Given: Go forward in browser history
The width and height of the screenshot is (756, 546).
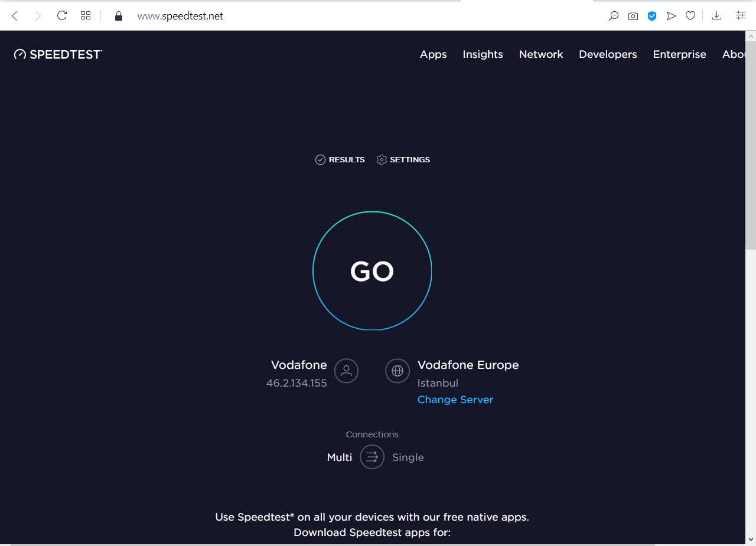Looking at the screenshot, I should (x=38, y=16).
